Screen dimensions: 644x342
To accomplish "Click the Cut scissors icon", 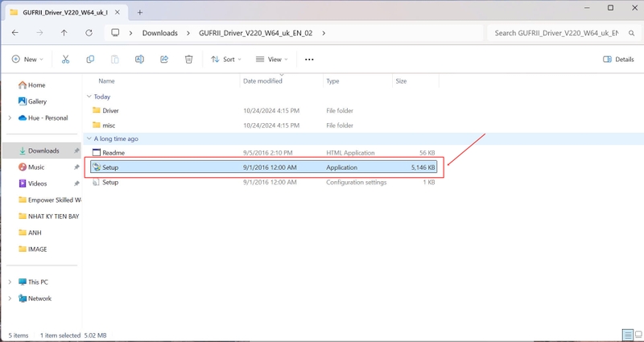I will tap(66, 60).
